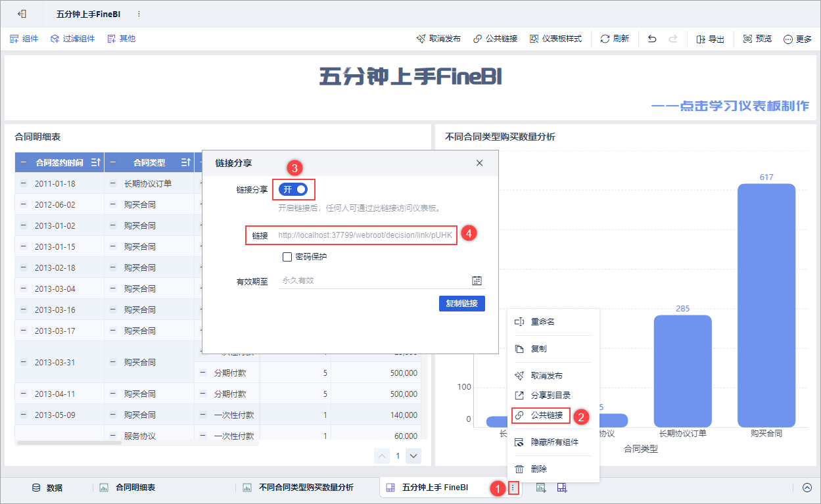
Task: Collapse the 2013-01-02 row
Action: 24,225
